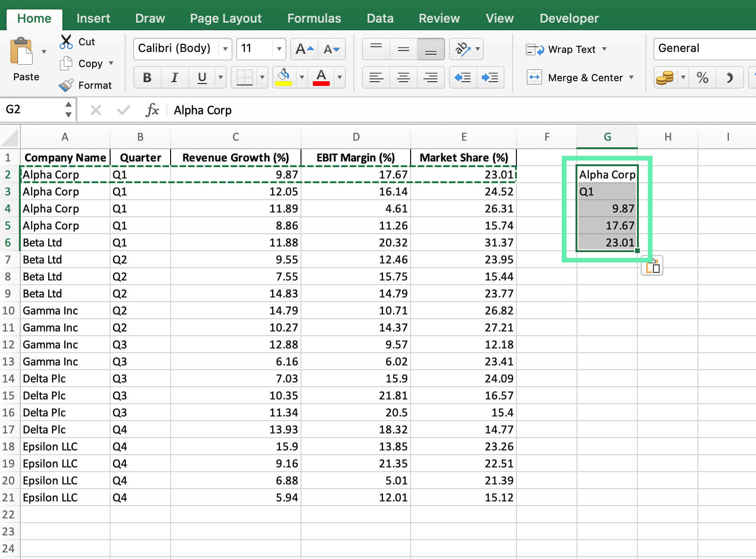Apply red font color

(x=321, y=77)
